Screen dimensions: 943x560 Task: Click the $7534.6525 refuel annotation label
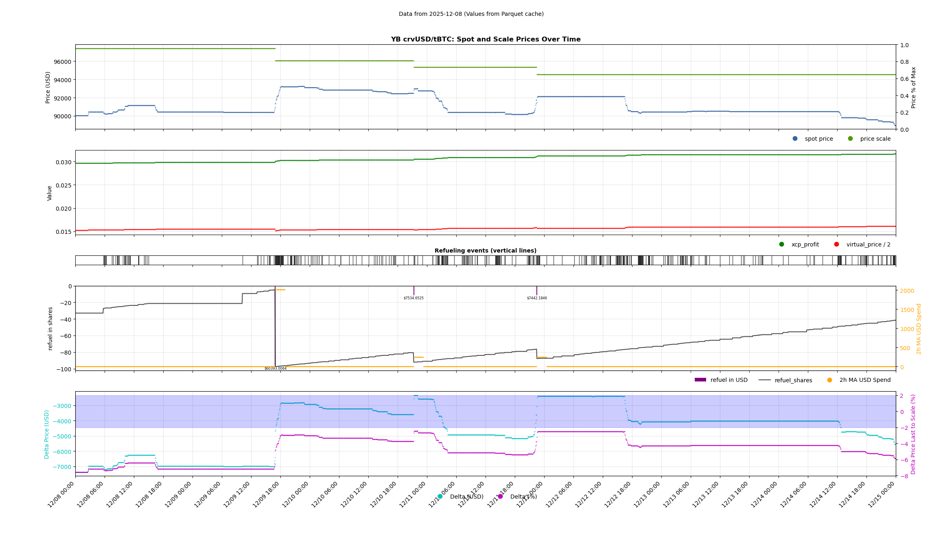click(x=414, y=298)
